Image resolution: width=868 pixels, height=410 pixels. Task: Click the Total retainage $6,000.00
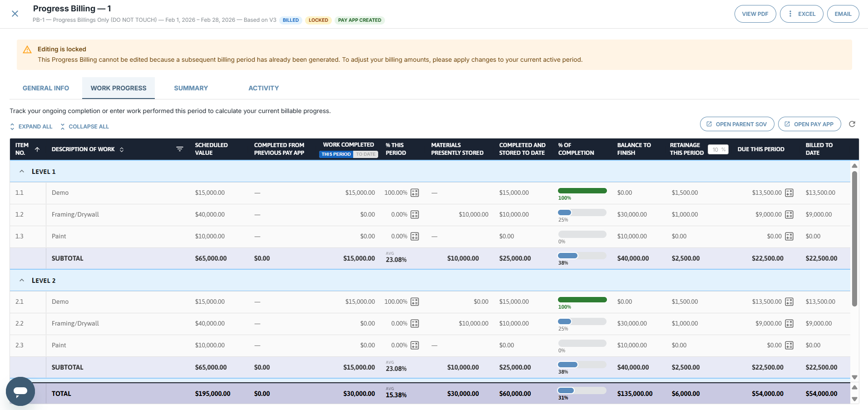point(686,394)
